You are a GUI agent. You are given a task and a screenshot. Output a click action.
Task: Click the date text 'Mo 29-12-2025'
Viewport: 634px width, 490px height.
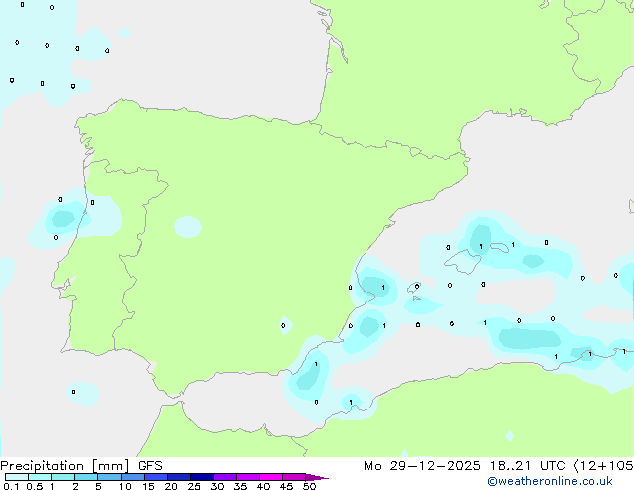point(422,466)
